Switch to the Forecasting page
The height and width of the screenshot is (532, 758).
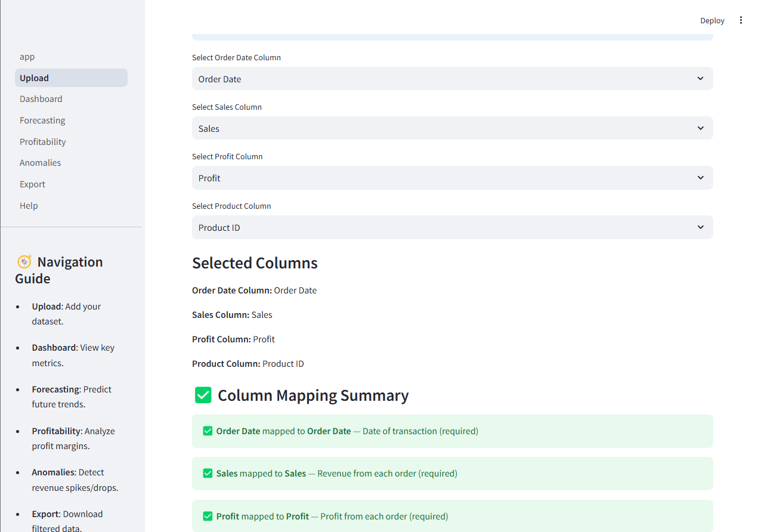click(x=42, y=120)
